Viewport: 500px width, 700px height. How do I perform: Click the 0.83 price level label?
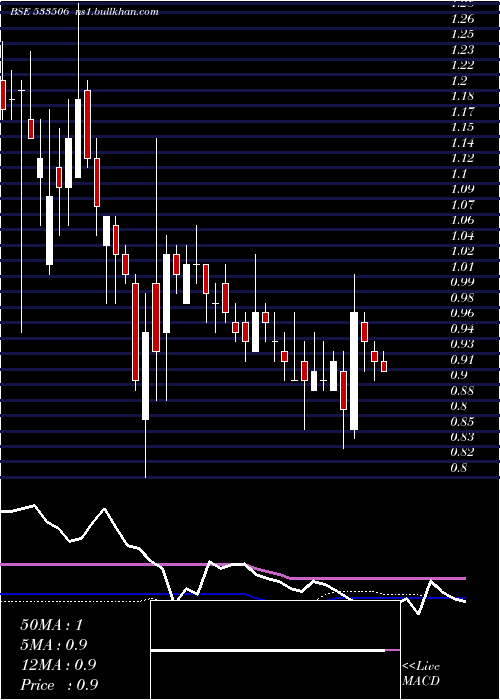point(462,437)
